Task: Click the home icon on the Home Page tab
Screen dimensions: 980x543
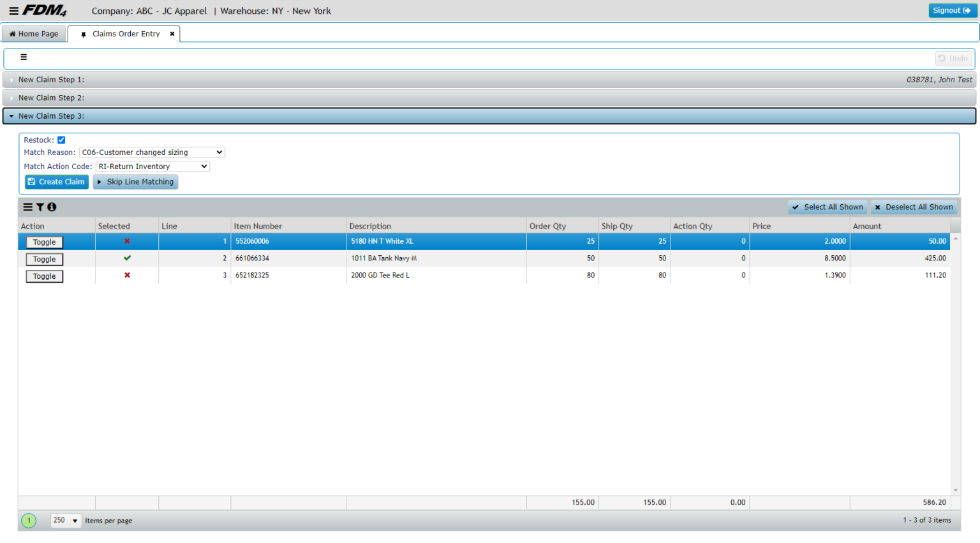Action: tap(11, 34)
